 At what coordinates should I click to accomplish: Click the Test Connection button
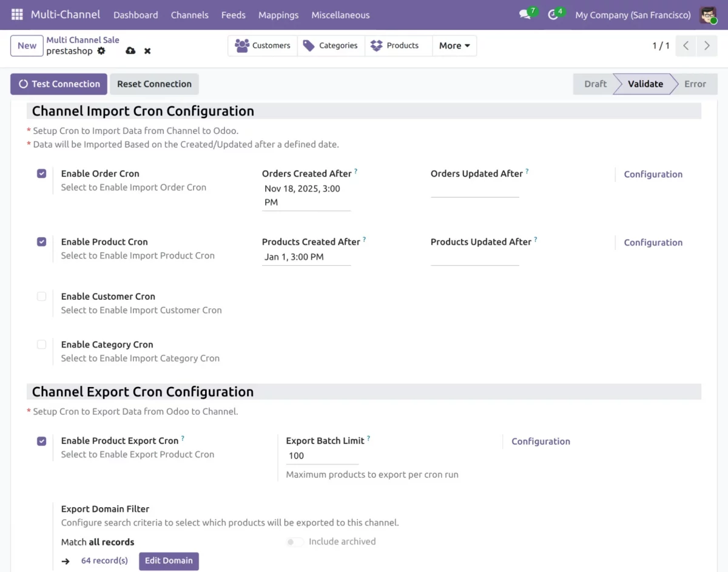(x=59, y=84)
